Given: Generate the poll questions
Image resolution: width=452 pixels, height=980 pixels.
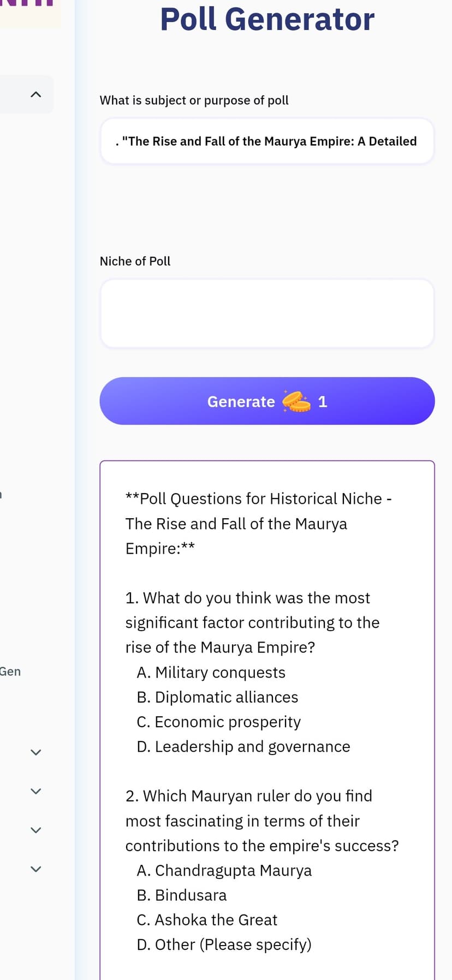Looking at the screenshot, I should coord(267,401).
